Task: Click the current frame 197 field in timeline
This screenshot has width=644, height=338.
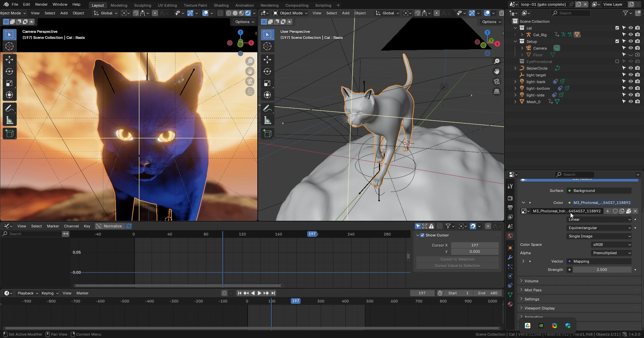Action: 422,293
